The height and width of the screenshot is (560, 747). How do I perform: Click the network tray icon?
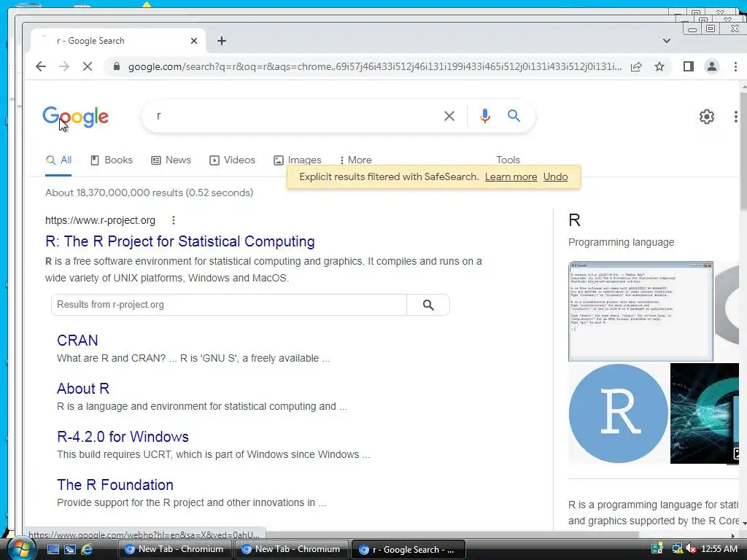tap(677, 549)
